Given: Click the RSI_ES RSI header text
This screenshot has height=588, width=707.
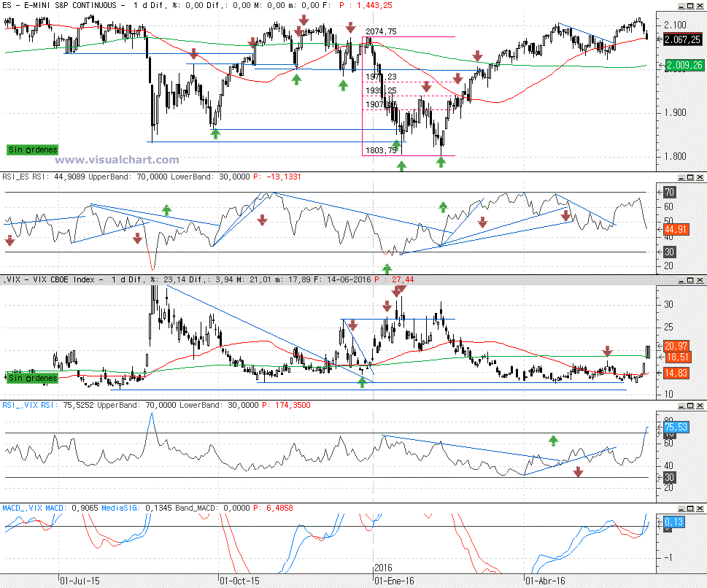Looking at the screenshot, I should (x=26, y=177).
